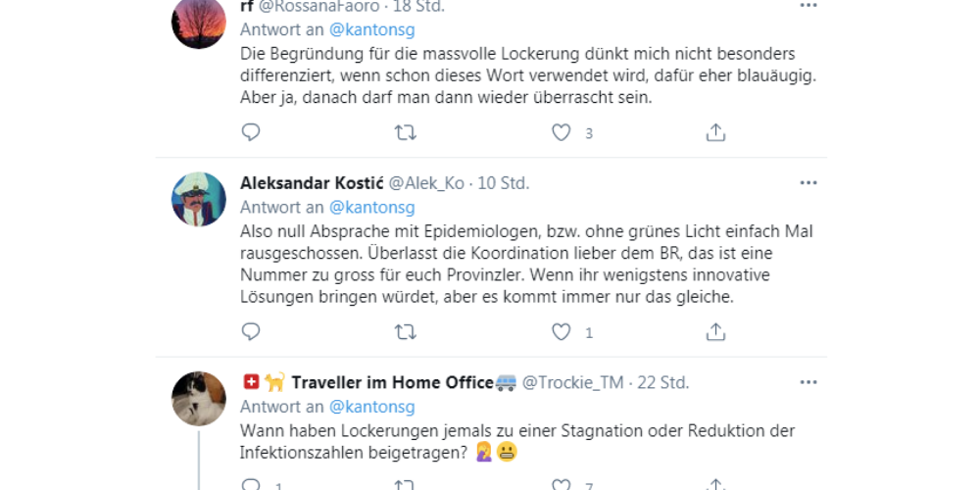View Traveller im Home Office cat avatar

tap(199, 399)
